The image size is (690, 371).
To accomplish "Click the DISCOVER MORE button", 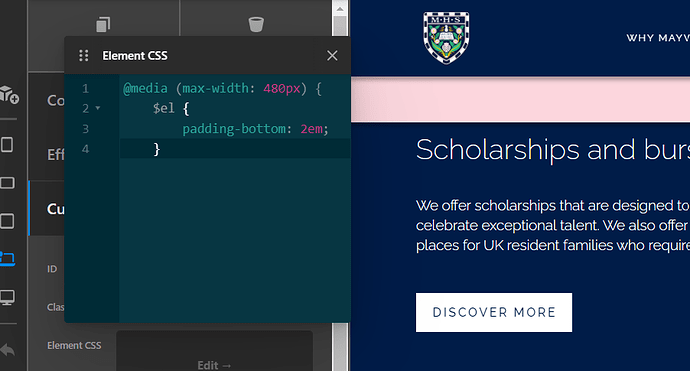I will pyautogui.click(x=494, y=312).
